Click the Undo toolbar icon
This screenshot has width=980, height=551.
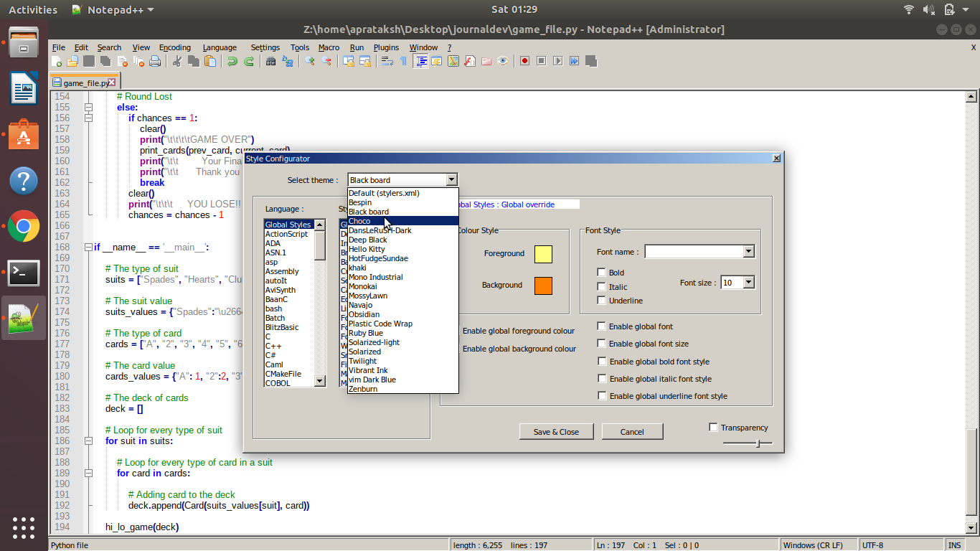tap(233, 61)
